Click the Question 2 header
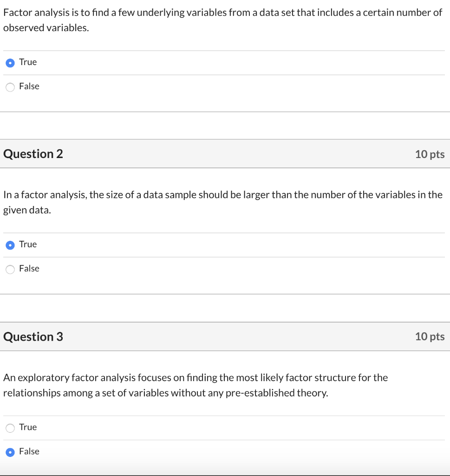 click(x=33, y=153)
